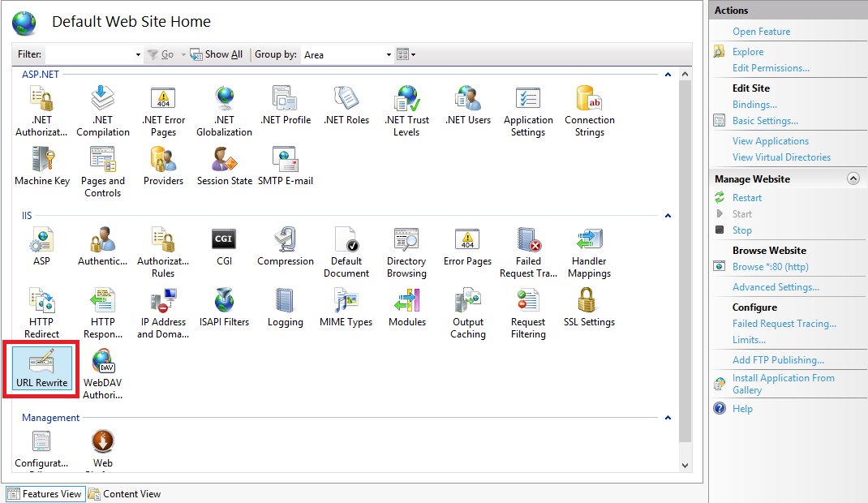Select the SSL Settings padlock icon
The width and height of the screenshot is (868, 503).
589,302
